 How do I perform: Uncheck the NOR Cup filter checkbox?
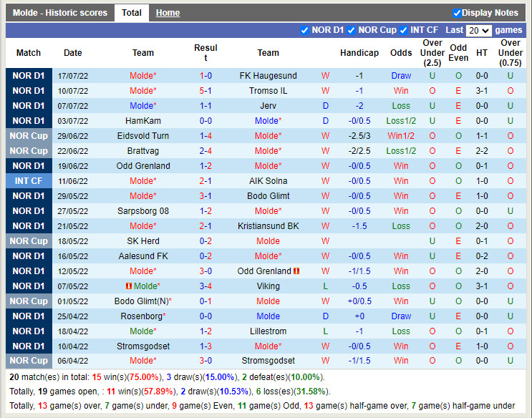(351, 30)
